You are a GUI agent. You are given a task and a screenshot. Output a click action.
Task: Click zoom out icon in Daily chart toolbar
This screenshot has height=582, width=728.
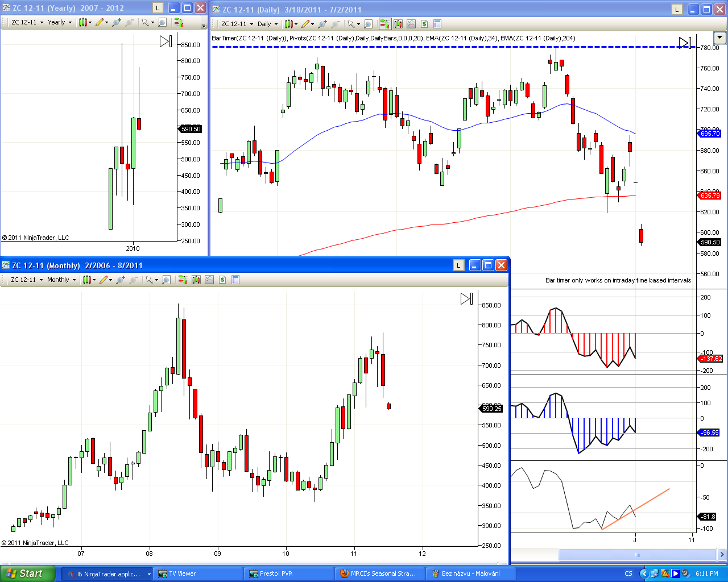pyautogui.click(x=336, y=24)
